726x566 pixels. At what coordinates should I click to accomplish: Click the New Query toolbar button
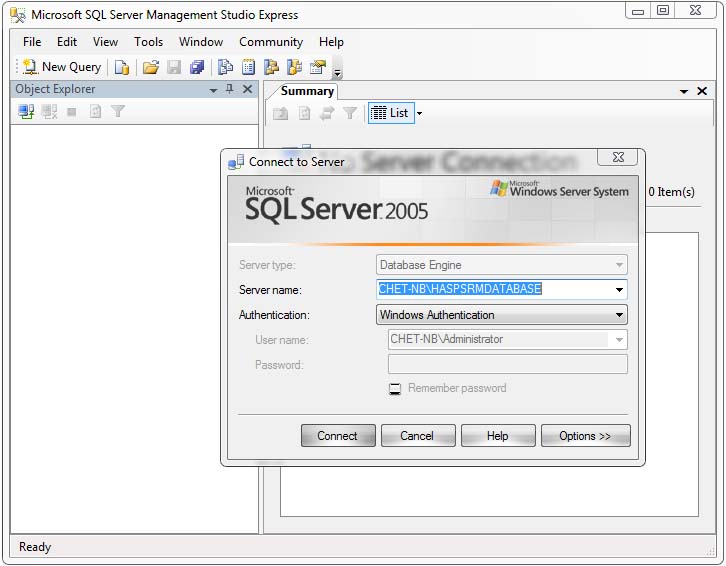(x=62, y=67)
